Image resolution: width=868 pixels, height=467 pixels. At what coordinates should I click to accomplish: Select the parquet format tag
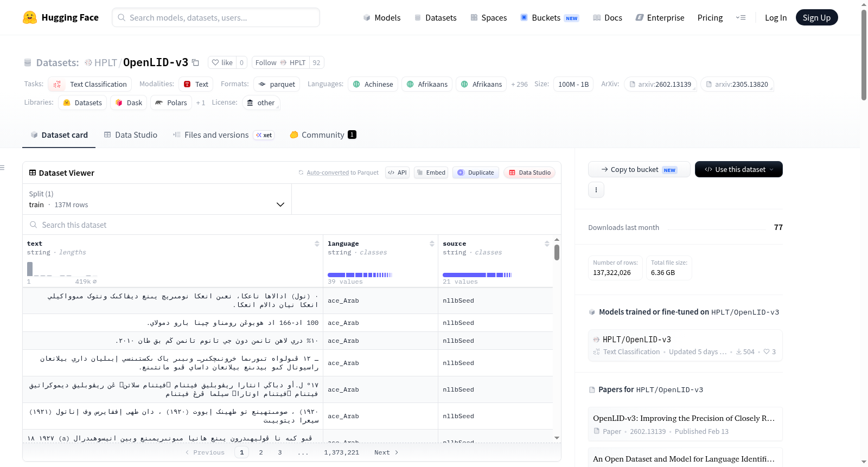(277, 84)
